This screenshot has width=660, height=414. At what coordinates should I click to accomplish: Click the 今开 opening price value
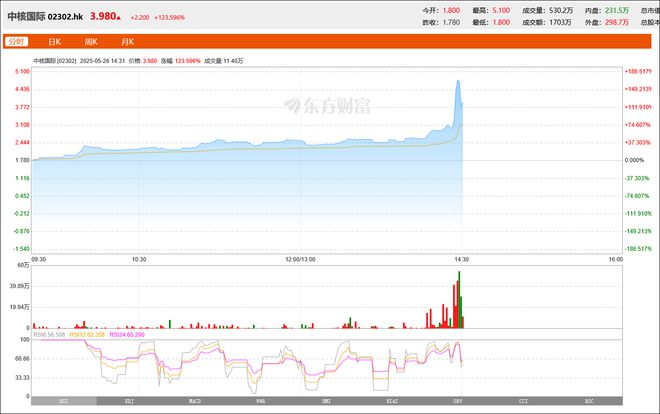(x=451, y=10)
